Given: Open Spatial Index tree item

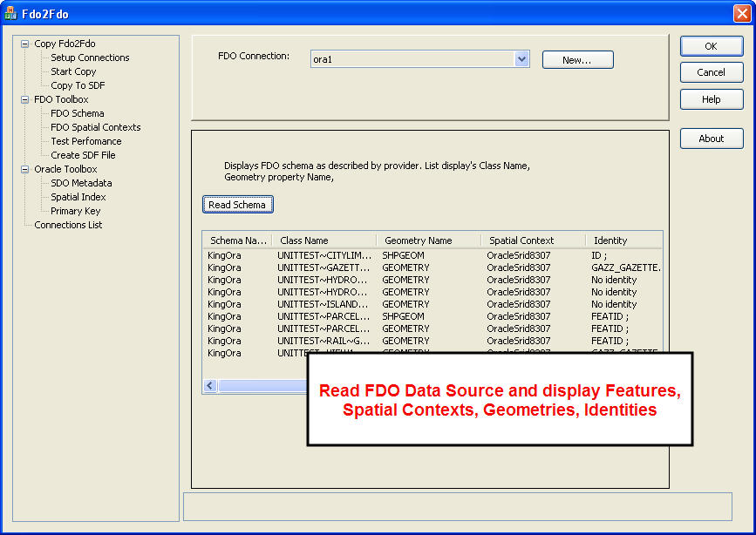Looking at the screenshot, I should pyautogui.click(x=78, y=198).
